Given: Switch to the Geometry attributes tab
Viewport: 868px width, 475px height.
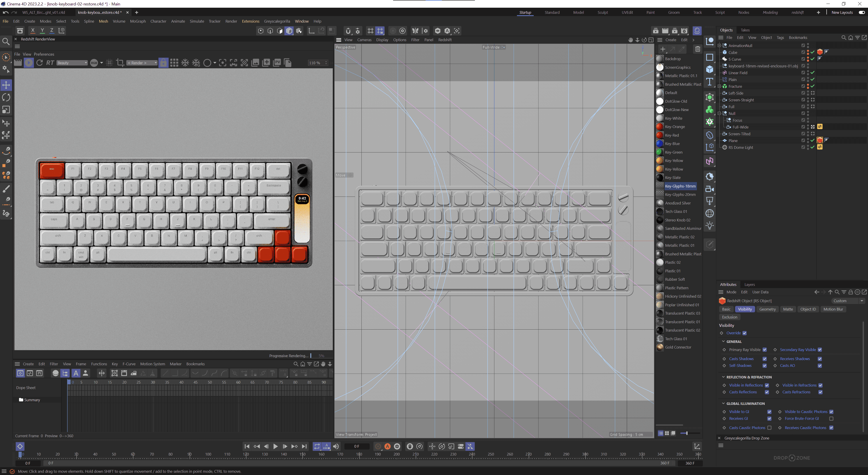Looking at the screenshot, I should click(767, 309).
